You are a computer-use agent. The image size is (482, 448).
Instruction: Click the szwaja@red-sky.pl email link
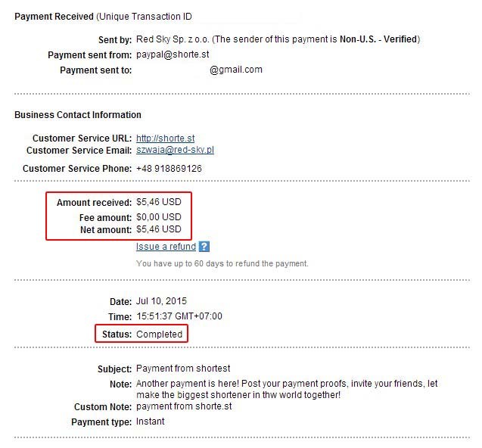(176, 151)
